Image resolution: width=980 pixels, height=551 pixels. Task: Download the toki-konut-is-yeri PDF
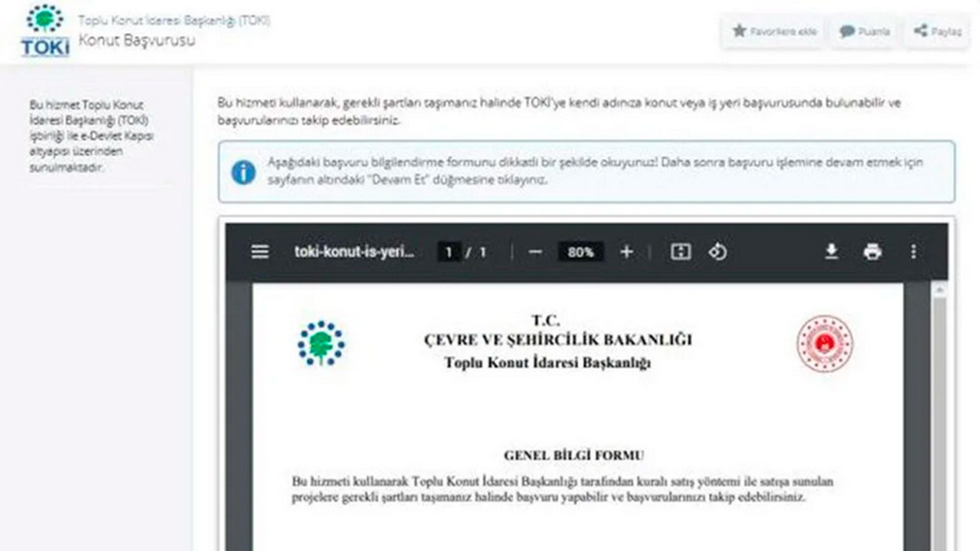click(x=832, y=251)
